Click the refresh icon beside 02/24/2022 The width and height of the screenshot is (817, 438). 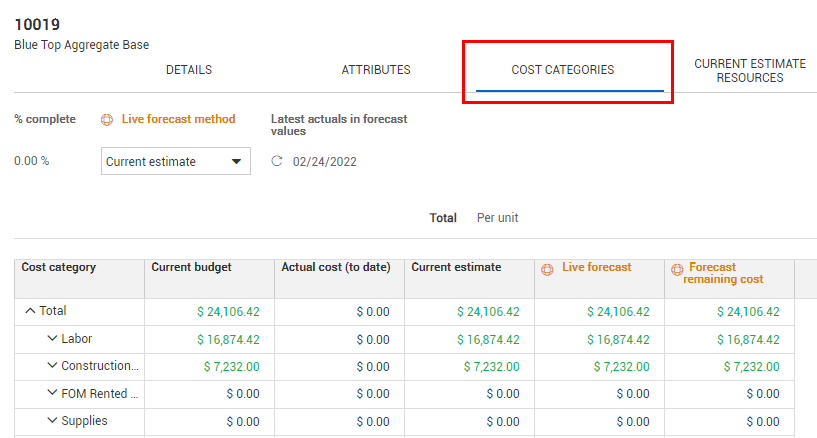point(277,162)
